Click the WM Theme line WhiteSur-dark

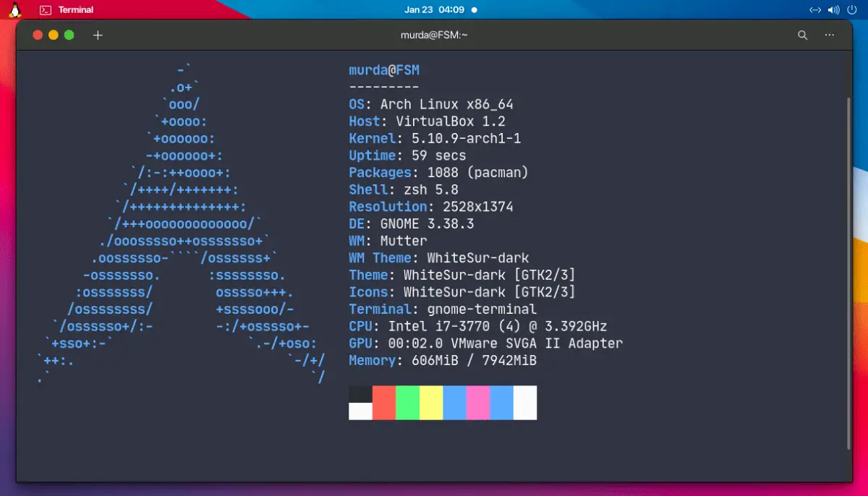coord(439,258)
